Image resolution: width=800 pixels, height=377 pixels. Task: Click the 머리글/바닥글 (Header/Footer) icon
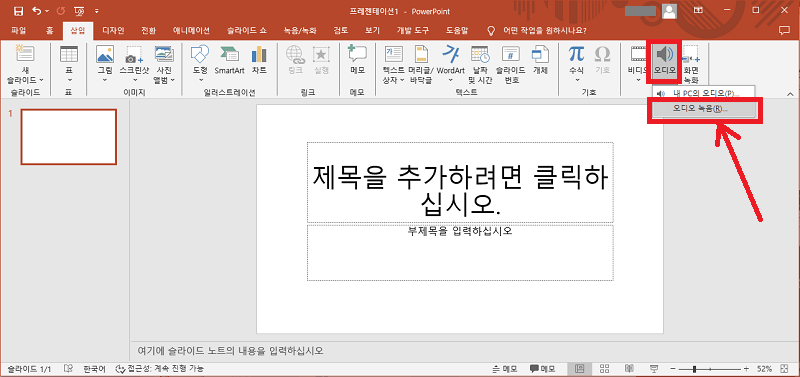(x=421, y=54)
